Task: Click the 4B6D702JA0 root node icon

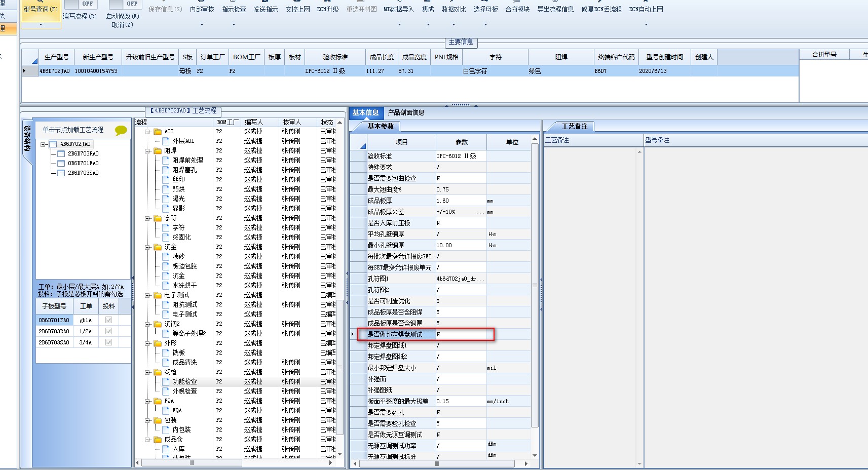Action: (x=53, y=144)
